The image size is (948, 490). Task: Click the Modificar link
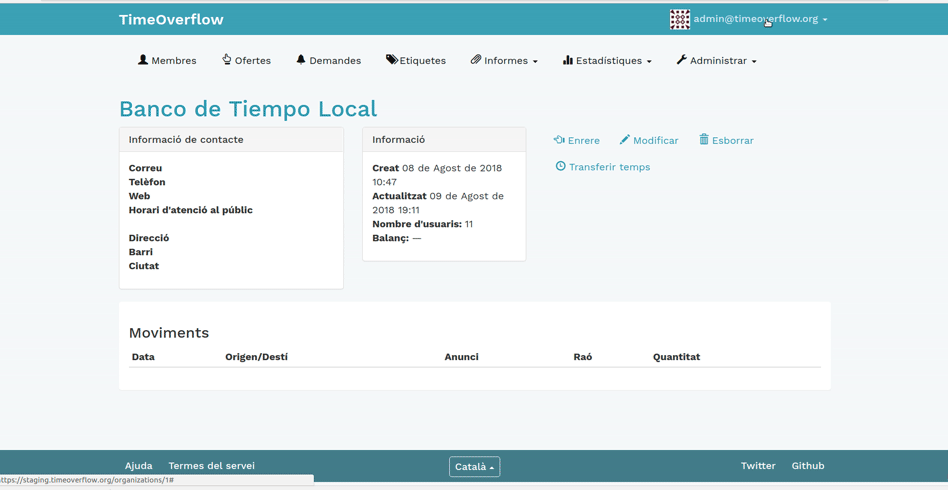[649, 140]
